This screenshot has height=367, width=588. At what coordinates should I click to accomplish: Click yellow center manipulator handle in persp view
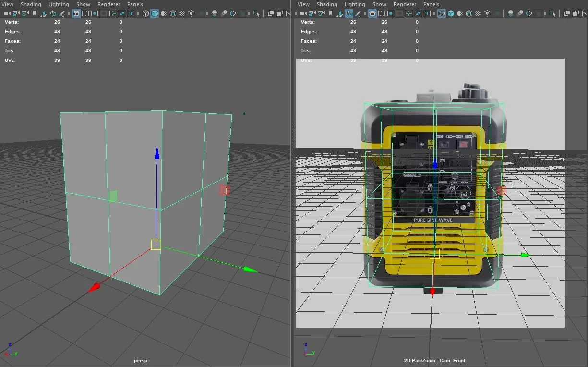coord(156,245)
